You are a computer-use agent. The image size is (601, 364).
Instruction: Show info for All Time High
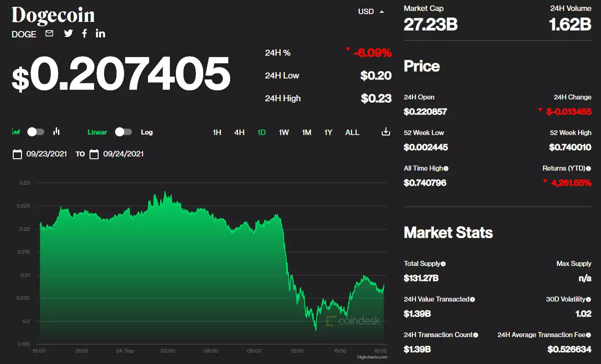tap(446, 168)
